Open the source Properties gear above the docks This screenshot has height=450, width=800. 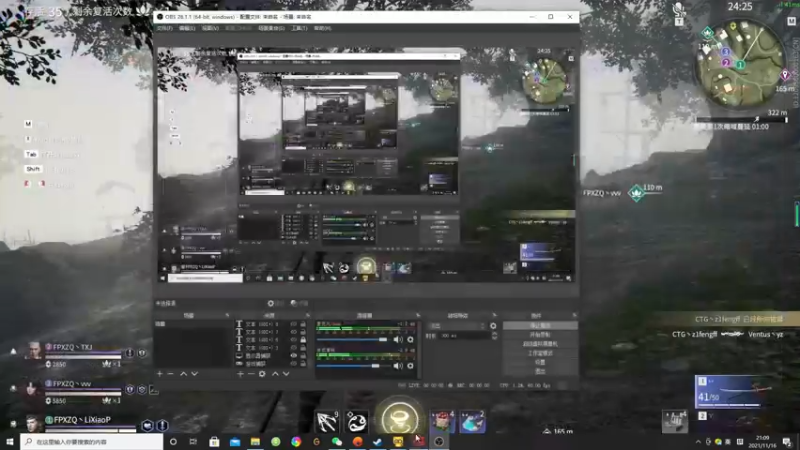(x=274, y=303)
